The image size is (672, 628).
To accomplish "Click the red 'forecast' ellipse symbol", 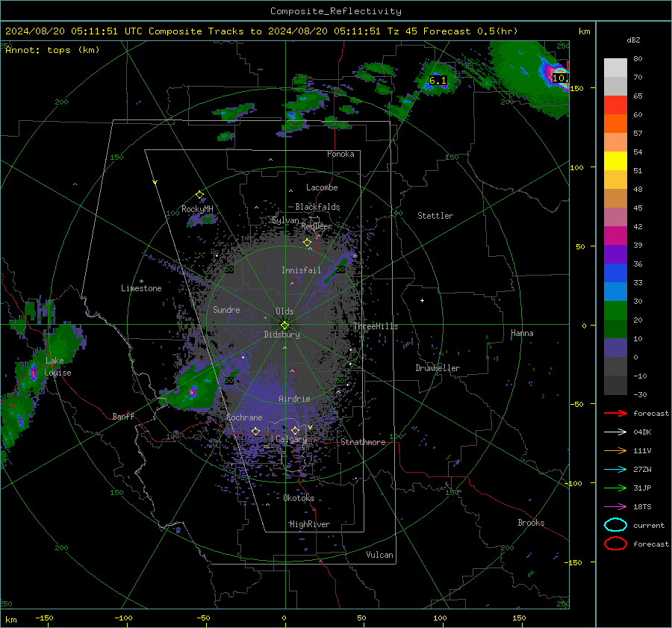I will click(x=615, y=544).
